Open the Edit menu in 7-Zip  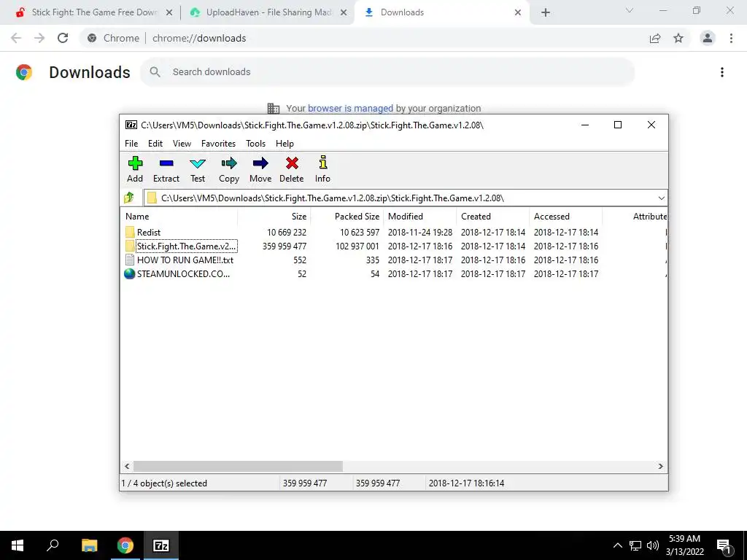[x=155, y=144]
